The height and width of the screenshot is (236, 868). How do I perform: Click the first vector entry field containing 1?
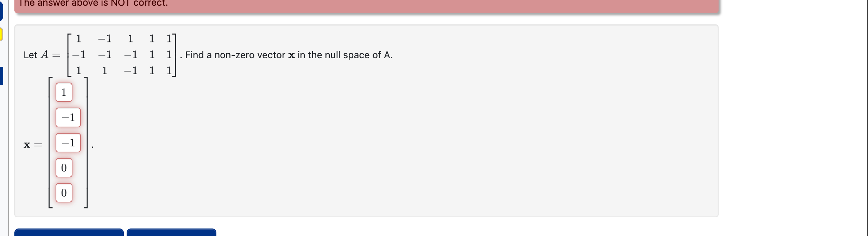tap(64, 92)
